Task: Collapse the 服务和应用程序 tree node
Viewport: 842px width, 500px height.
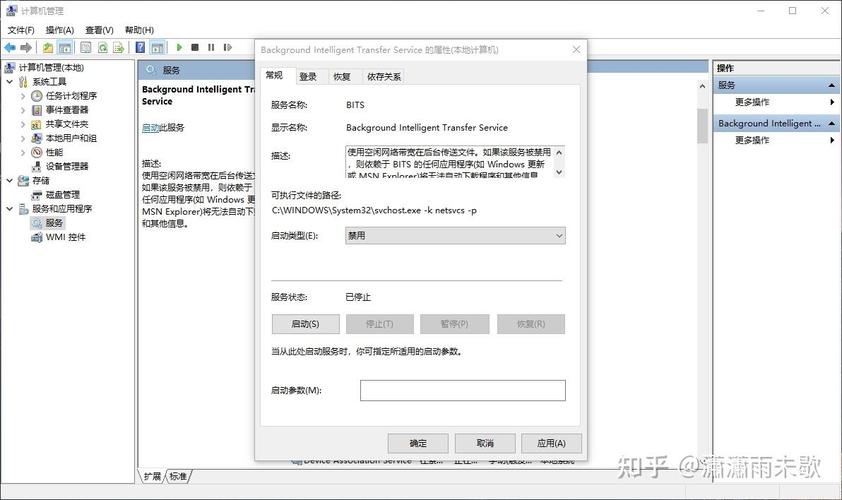Action: [x=10, y=208]
